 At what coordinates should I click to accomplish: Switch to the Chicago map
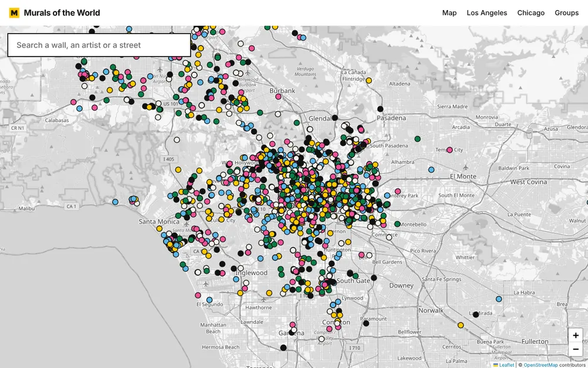tap(530, 13)
